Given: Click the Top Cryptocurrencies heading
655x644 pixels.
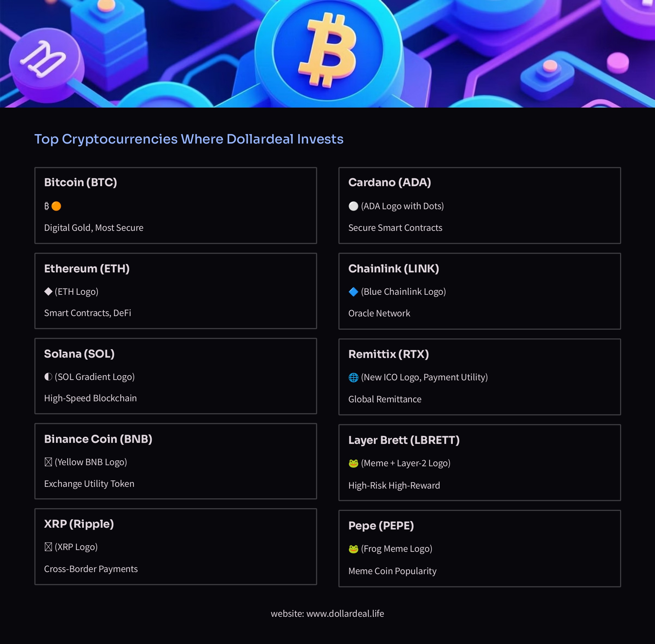Looking at the screenshot, I should pyautogui.click(x=189, y=139).
